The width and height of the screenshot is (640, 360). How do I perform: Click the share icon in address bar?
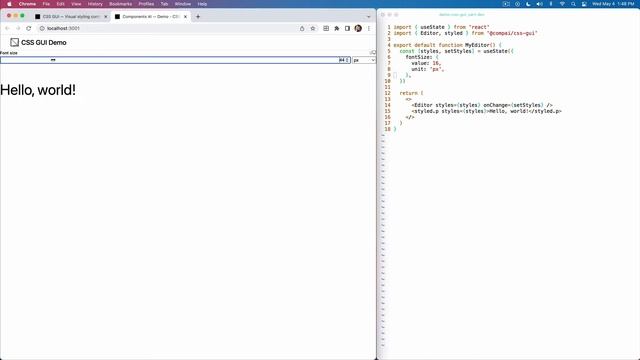pos(302,28)
